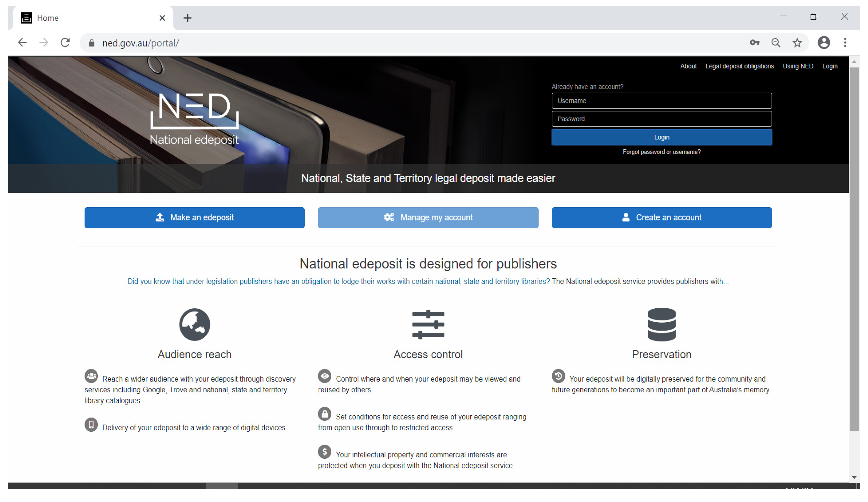
Task: Open the About menu item
Action: (688, 66)
